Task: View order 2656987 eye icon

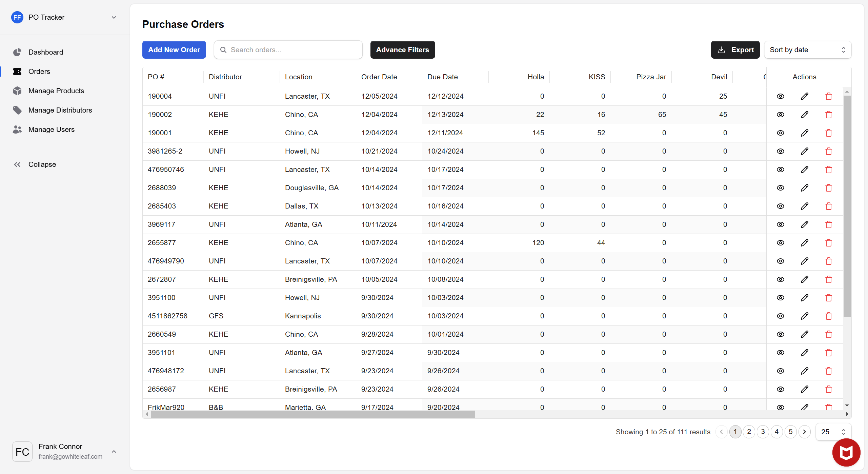Action: click(780, 389)
